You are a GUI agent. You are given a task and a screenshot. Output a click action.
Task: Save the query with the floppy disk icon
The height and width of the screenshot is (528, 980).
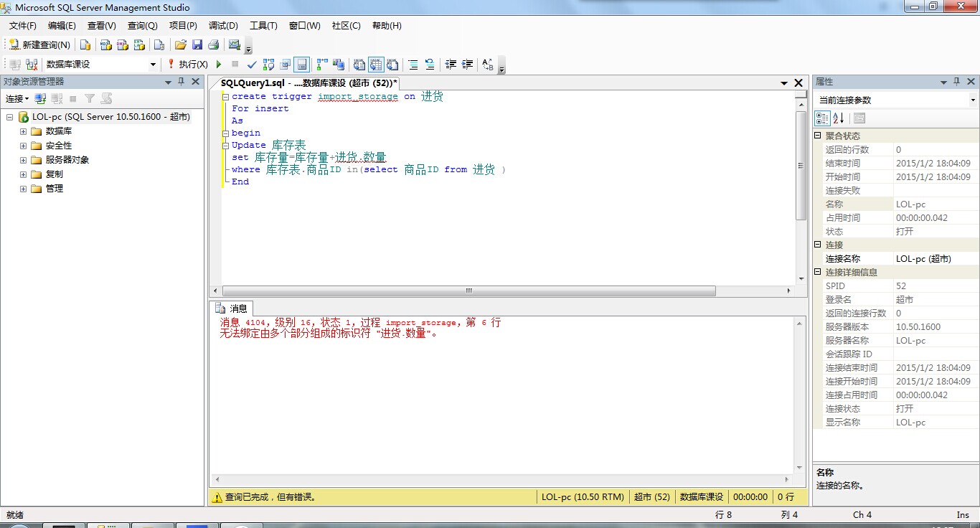(x=197, y=44)
